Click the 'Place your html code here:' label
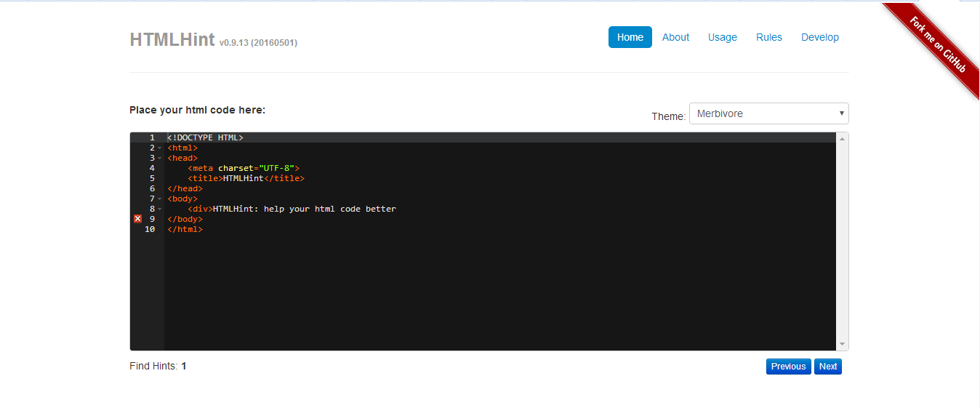 pos(197,110)
